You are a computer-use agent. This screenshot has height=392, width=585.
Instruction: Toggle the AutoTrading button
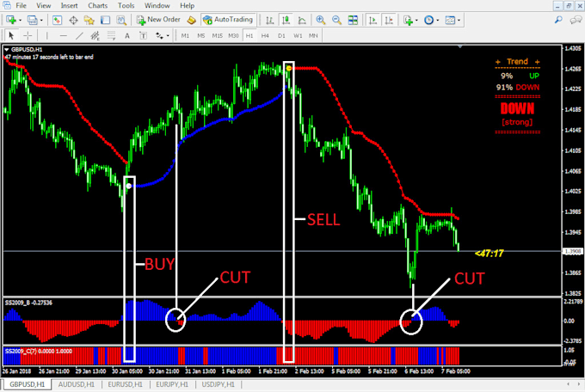tap(228, 20)
